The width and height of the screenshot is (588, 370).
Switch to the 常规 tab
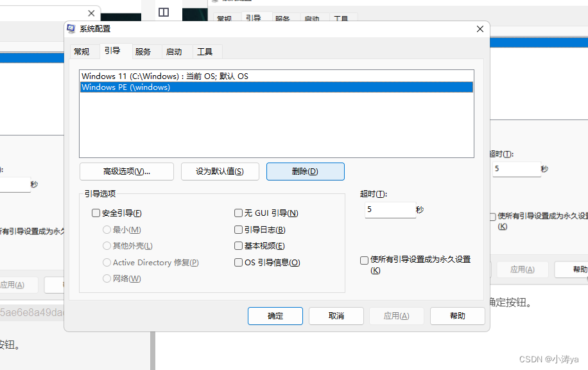[x=82, y=52]
